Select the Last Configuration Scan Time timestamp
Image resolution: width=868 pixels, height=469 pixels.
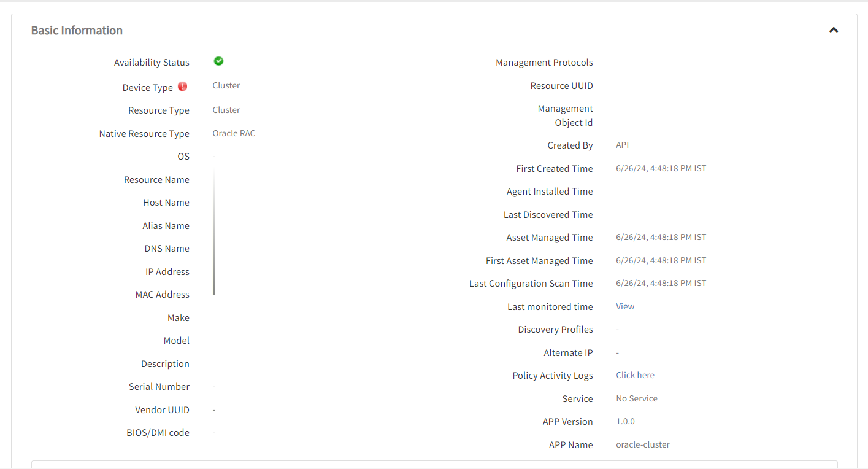[661, 283]
